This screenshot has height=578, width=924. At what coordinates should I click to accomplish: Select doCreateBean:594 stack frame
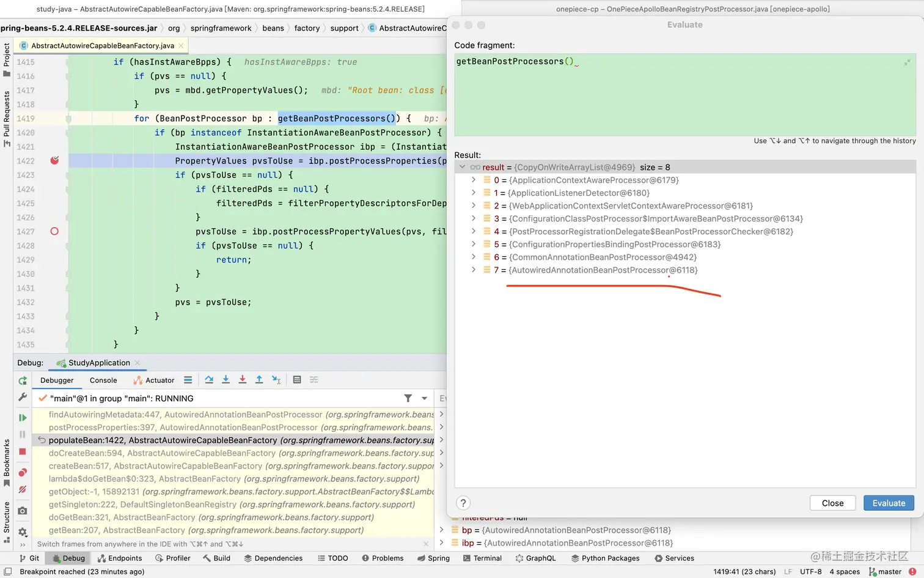[x=233, y=453]
